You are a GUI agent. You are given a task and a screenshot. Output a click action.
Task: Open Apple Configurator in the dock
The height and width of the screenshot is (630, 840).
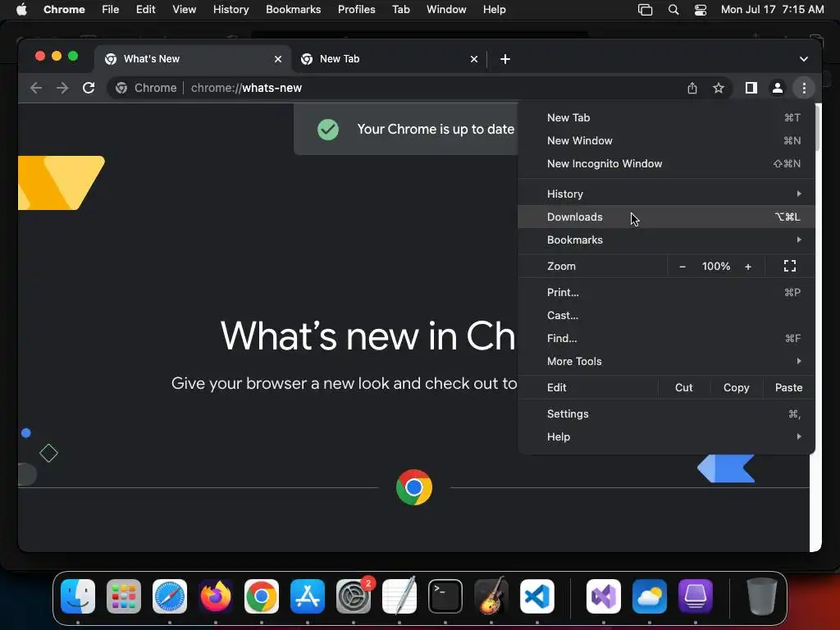pos(696,596)
